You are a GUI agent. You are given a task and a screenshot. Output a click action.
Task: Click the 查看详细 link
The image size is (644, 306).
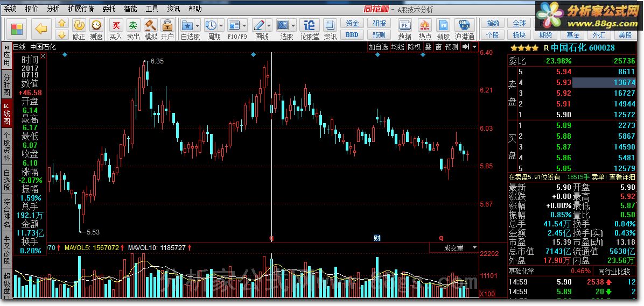tap(621, 177)
